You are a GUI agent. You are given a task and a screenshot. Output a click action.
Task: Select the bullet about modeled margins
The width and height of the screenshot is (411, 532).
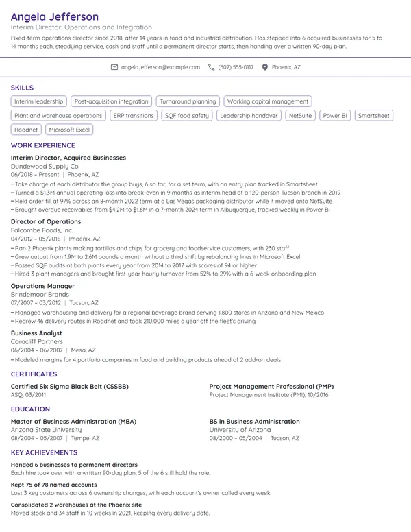coord(146,360)
